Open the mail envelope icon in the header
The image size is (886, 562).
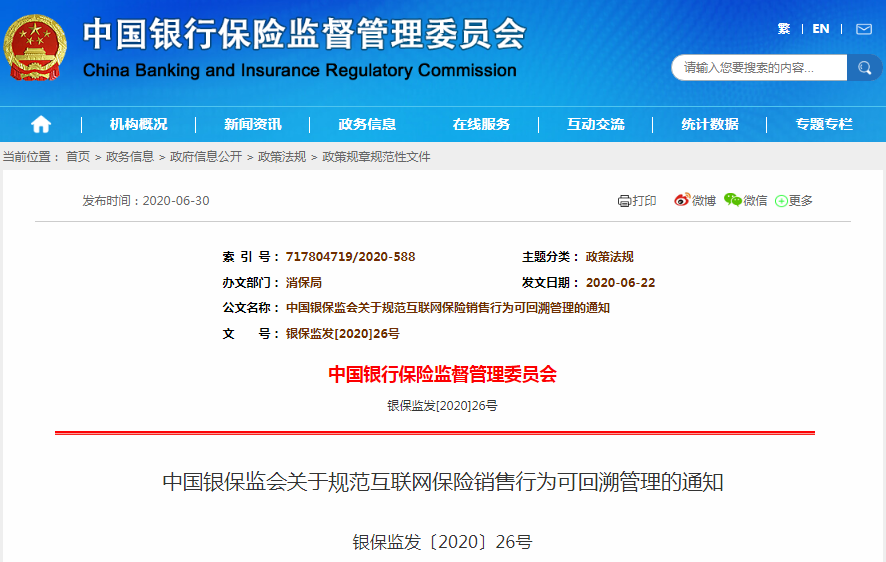click(x=863, y=29)
